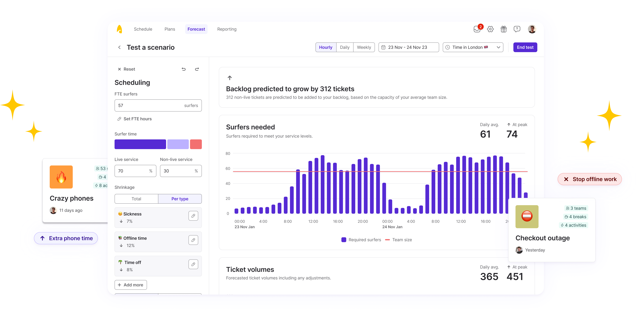Open the Reporting tab
The width and height of the screenshot is (644, 317).
pyautogui.click(x=227, y=29)
